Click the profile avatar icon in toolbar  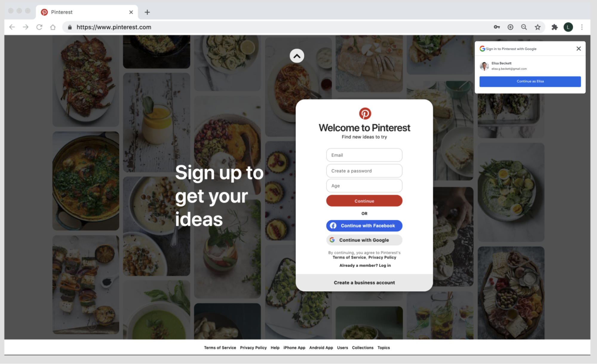[x=569, y=27]
